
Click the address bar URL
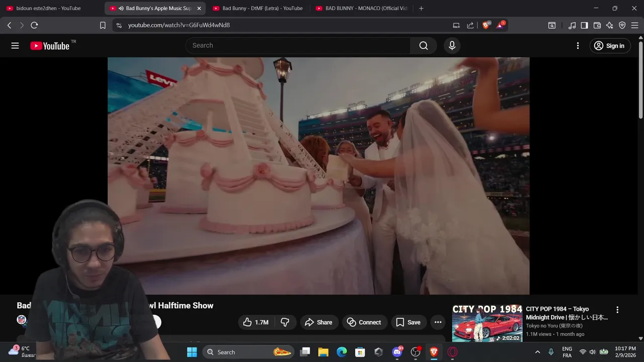tap(179, 25)
